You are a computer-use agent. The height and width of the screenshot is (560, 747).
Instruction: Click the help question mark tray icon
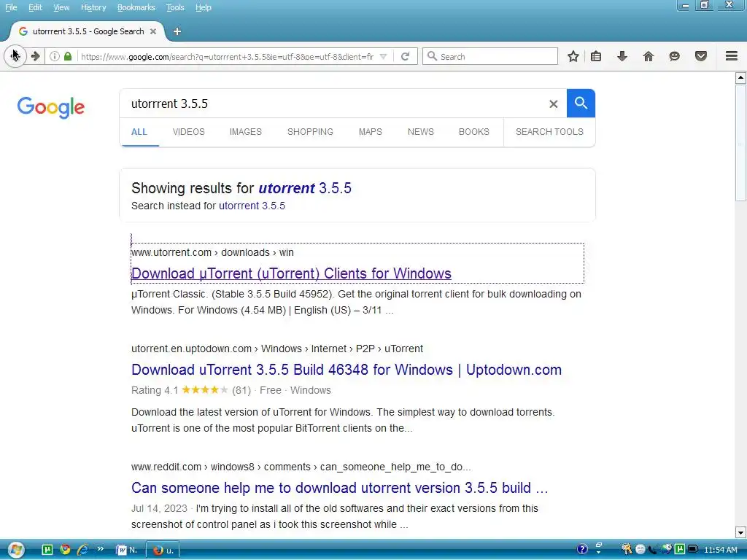pyautogui.click(x=581, y=550)
